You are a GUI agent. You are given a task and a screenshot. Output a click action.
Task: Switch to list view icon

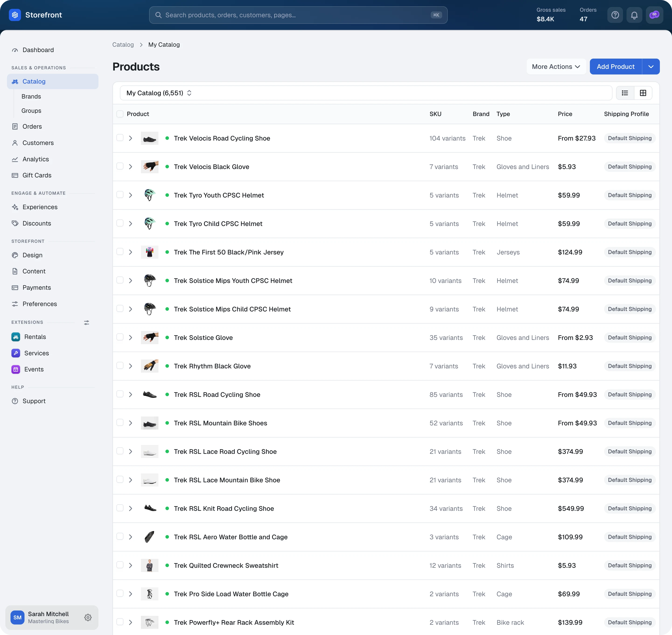coord(625,93)
